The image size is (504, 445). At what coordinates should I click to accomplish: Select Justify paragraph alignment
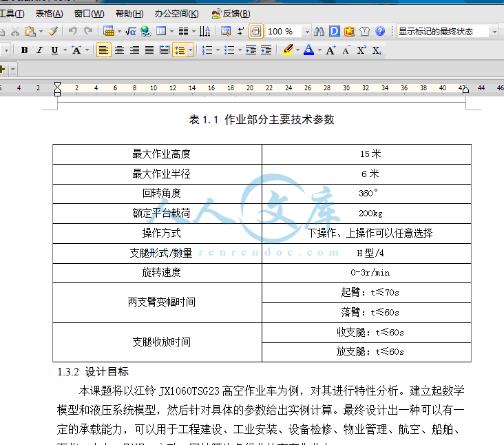(x=149, y=50)
